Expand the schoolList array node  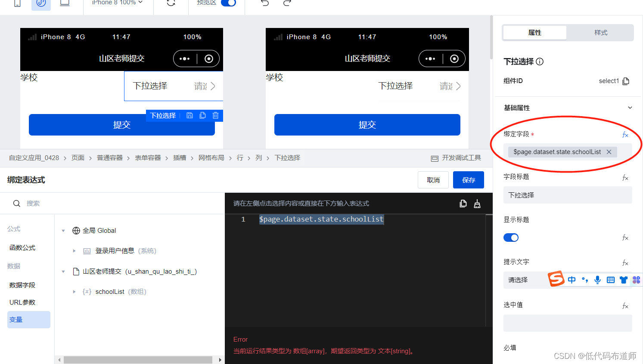[x=74, y=292]
